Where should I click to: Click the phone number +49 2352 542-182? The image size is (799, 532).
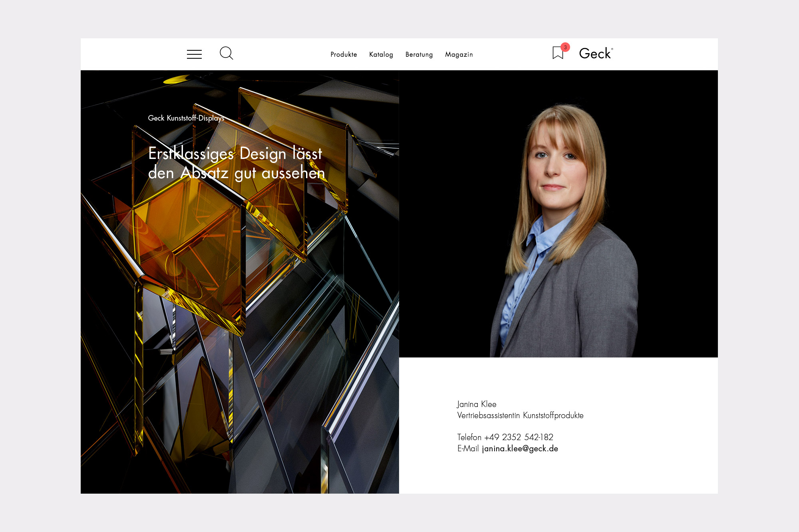[x=519, y=437]
